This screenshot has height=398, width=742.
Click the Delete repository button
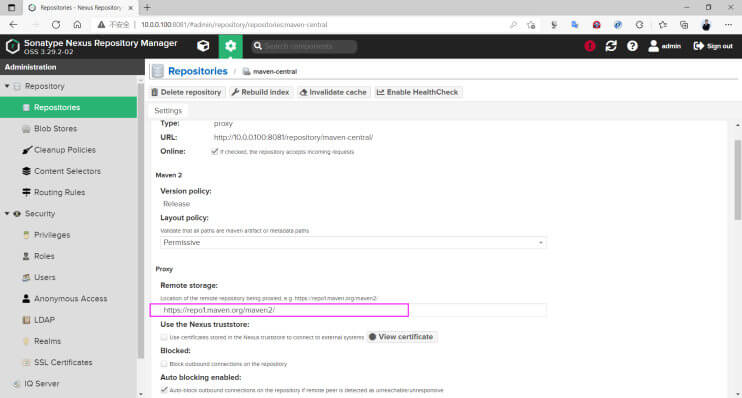(x=186, y=92)
